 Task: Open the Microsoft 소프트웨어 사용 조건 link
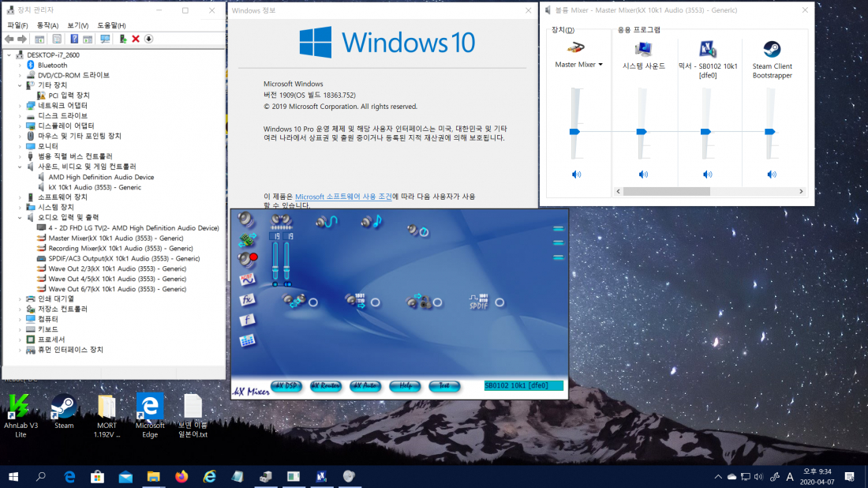343,197
